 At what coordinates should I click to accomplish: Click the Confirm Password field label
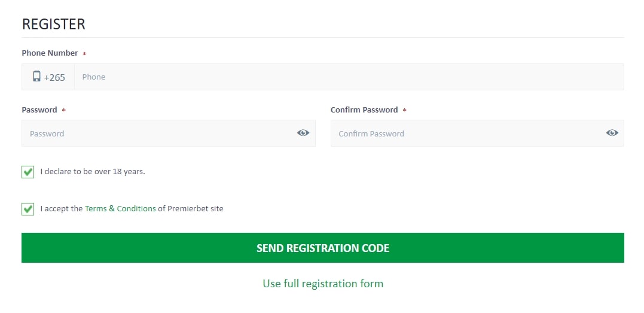click(364, 110)
